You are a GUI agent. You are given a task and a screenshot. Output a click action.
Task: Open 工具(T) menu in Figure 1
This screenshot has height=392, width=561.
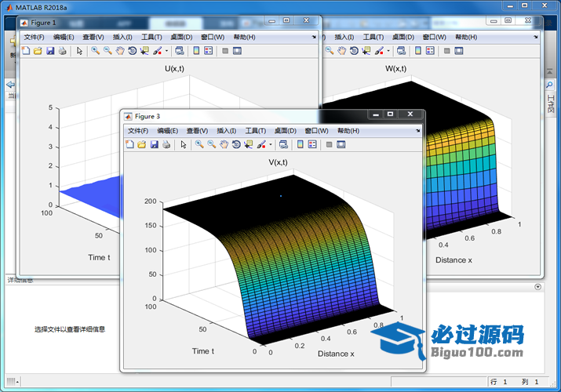pyautogui.click(x=151, y=37)
